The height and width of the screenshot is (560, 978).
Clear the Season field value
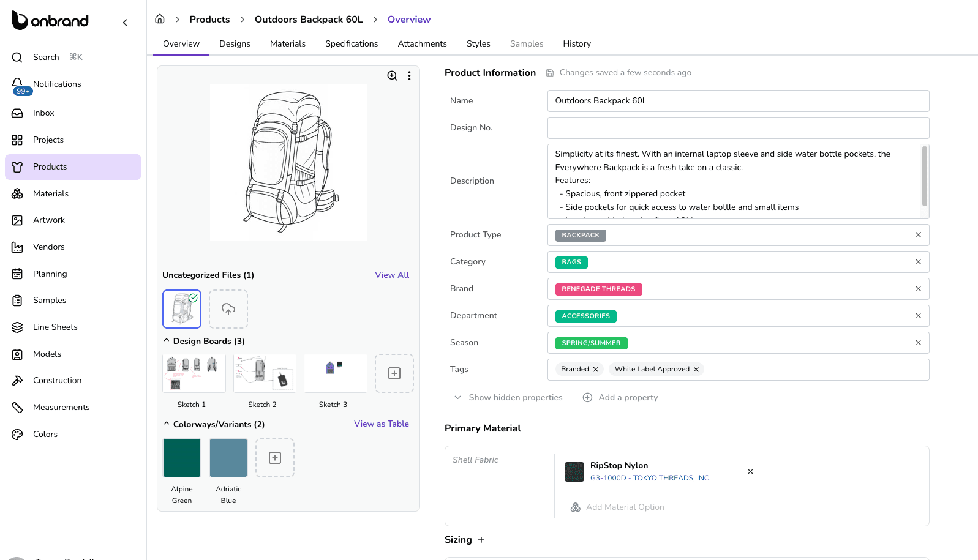point(918,343)
